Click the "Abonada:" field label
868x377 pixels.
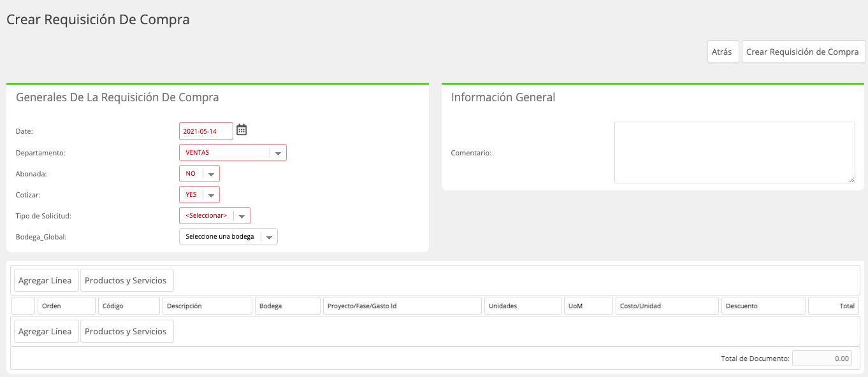point(31,174)
